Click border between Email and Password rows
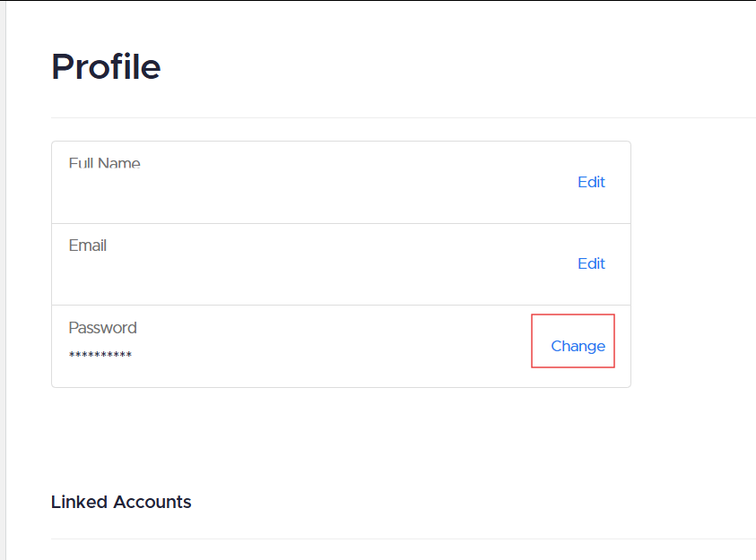756x560 pixels. [341, 305]
